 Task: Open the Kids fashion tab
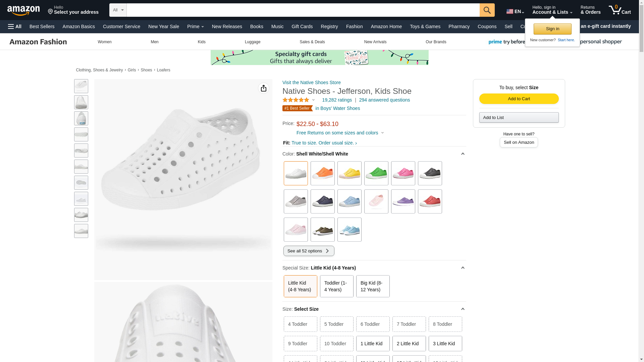coord(202,42)
